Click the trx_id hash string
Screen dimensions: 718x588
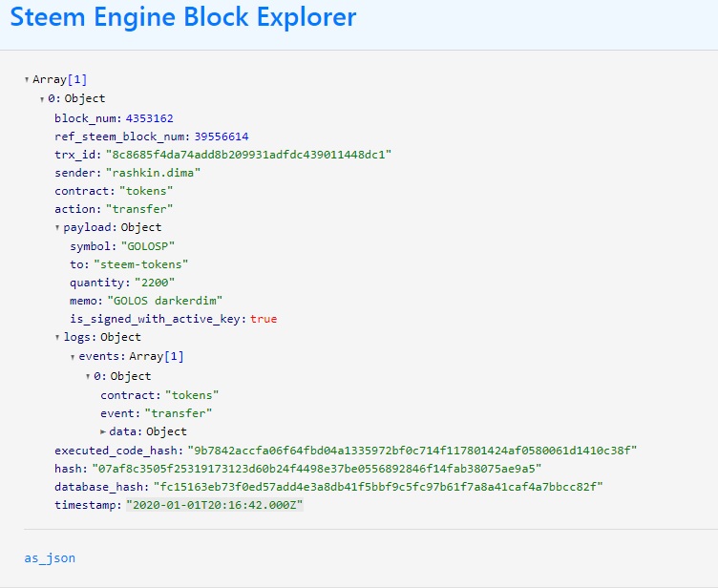[248, 155]
